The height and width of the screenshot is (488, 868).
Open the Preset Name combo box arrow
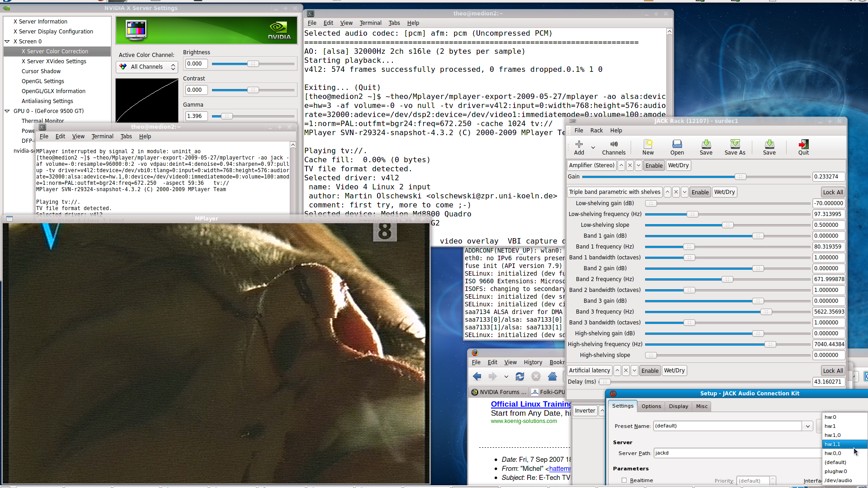tap(807, 426)
